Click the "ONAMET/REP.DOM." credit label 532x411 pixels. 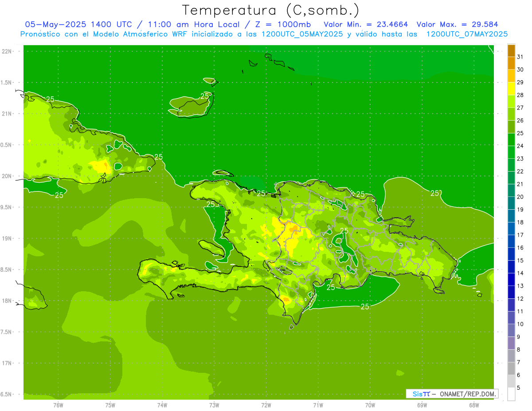coord(468,394)
